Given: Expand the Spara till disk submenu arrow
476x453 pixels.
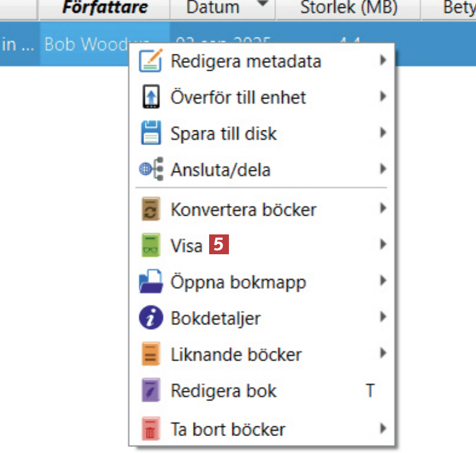Looking at the screenshot, I should [383, 133].
